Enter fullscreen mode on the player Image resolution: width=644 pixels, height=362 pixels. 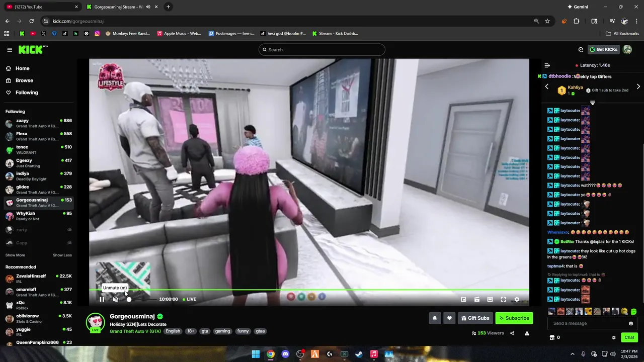point(503,299)
